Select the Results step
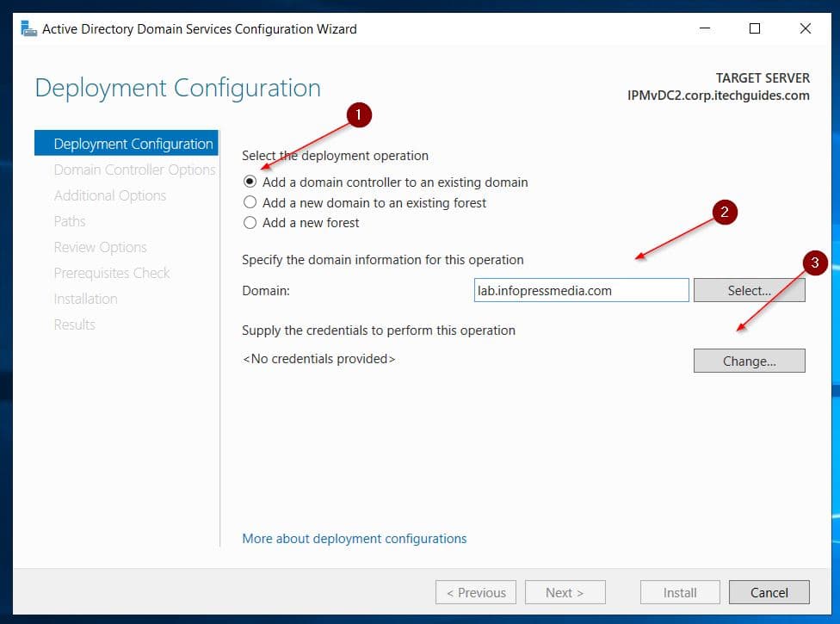The width and height of the screenshot is (840, 624). pyautogui.click(x=74, y=324)
